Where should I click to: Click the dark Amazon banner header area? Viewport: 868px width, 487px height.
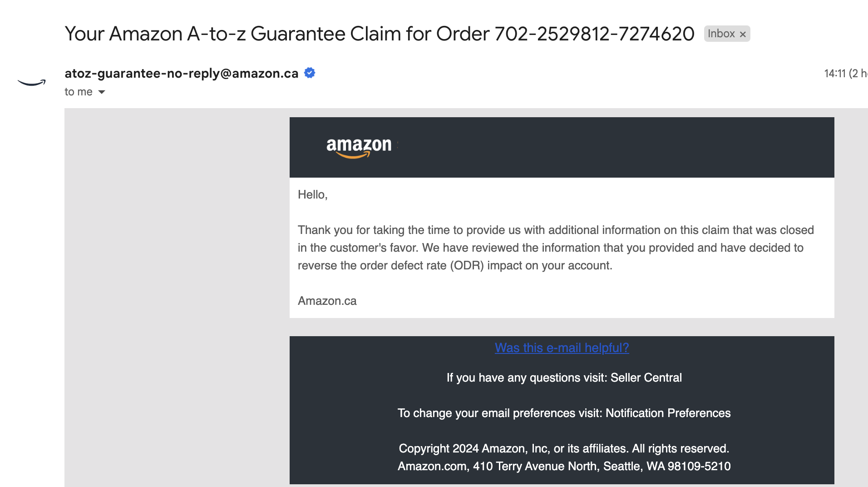[x=562, y=147]
